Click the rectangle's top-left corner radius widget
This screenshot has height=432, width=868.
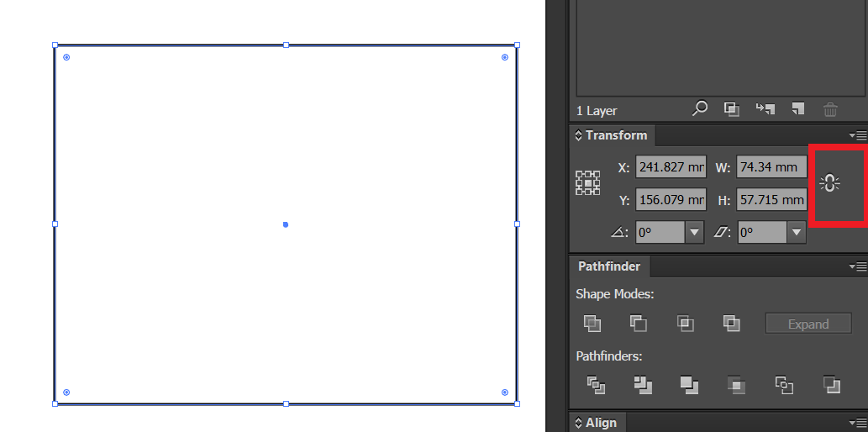pyautogui.click(x=66, y=57)
